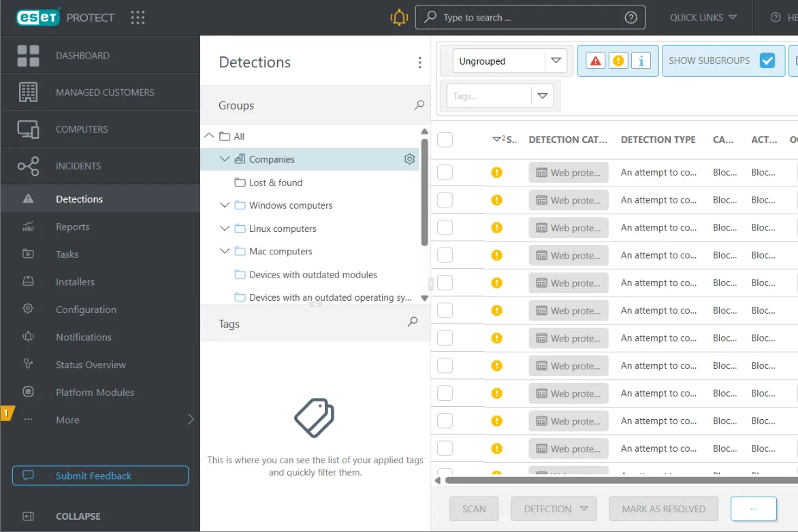798x532 pixels.
Task: Check the first detection row checkbox
Action: pos(445,172)
